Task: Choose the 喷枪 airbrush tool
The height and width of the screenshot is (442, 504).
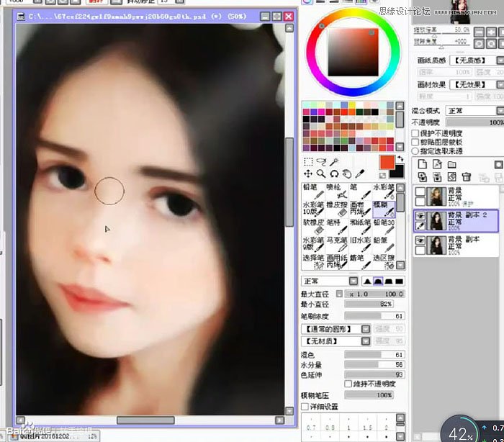Action: tap(336, 191)
